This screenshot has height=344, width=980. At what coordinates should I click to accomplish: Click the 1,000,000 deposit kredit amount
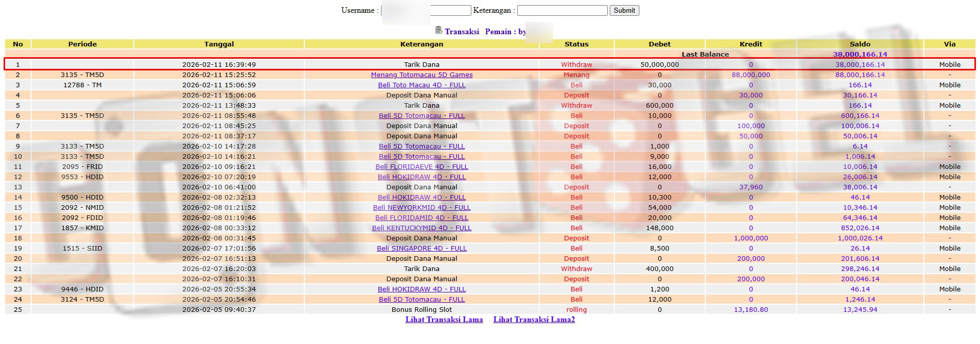coord(750,238)
